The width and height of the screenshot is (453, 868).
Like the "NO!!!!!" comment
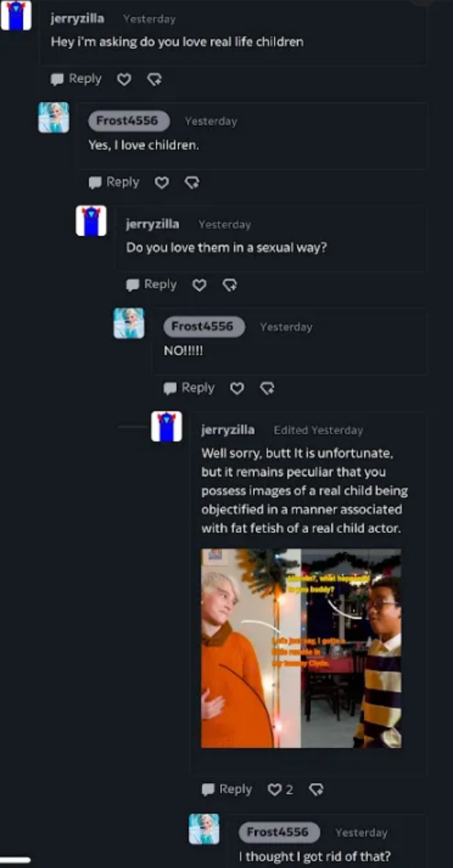coord(237,388)
